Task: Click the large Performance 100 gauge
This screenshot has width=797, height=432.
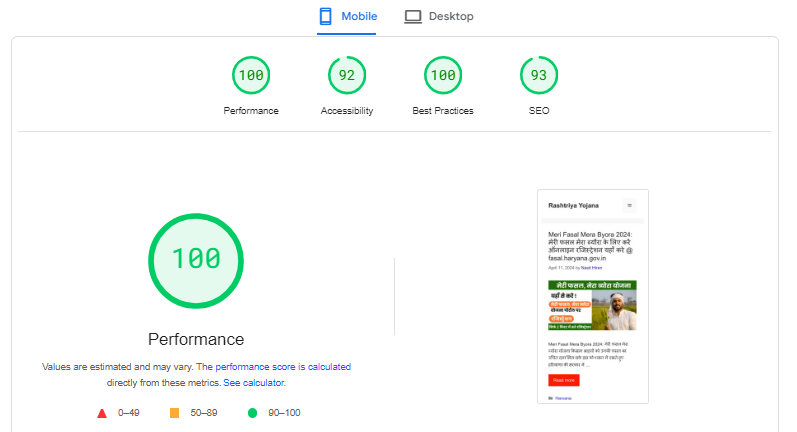Action: click(196, 258)
